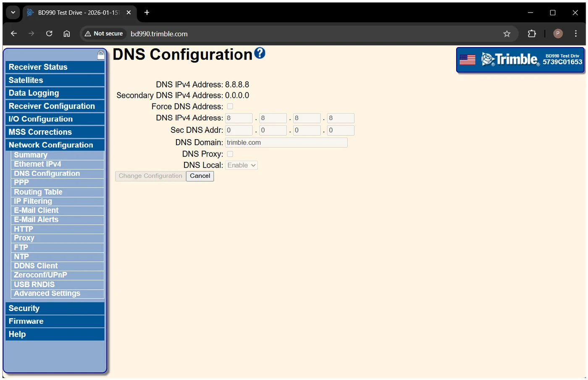
Task: Bookmark this page with the star icon
Action: [x=507, y=34]
